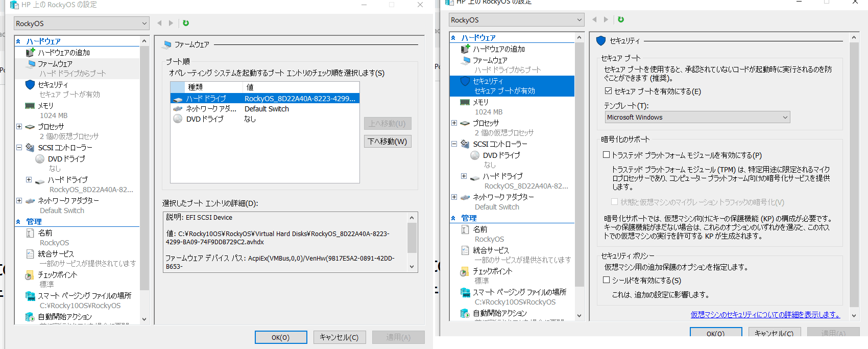The width and height of the screenshot is (868, 349).
Task: Expand プロセッサ node in right window
Action: [x=454, y=123]
